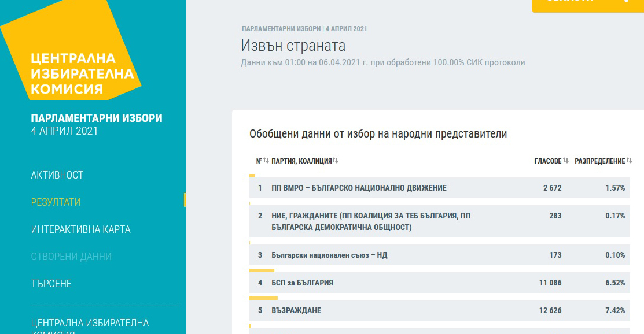The image size is (644, 334).
Task: Click the ВЪЗРАЖДАНЕ party row
Action: (x=296, y=311)
